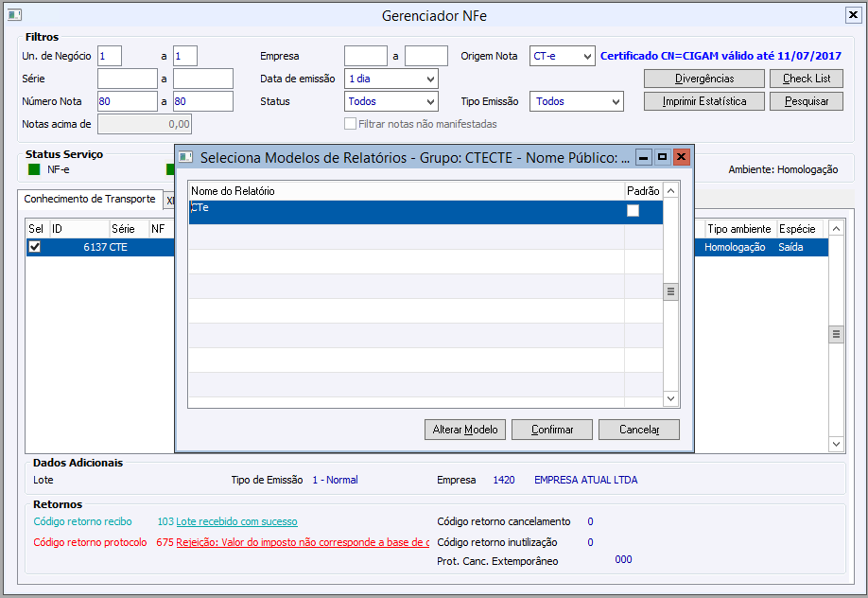Click the Certificado CN=CIGAM validity text
Viewport: 868px width, 598px height.
click(720, 56)
